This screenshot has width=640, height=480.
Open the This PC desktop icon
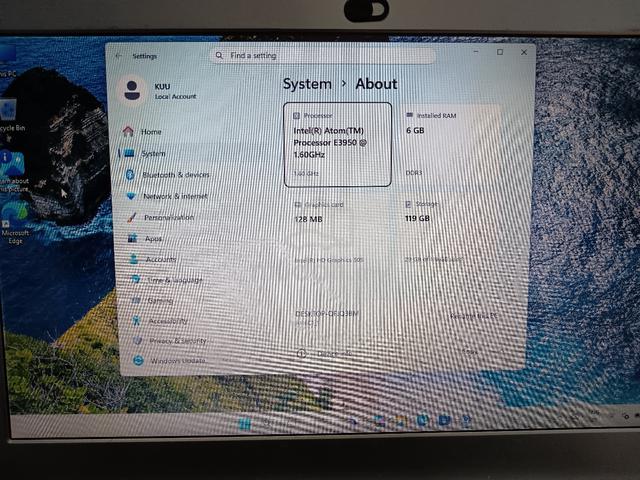[8, 62]
